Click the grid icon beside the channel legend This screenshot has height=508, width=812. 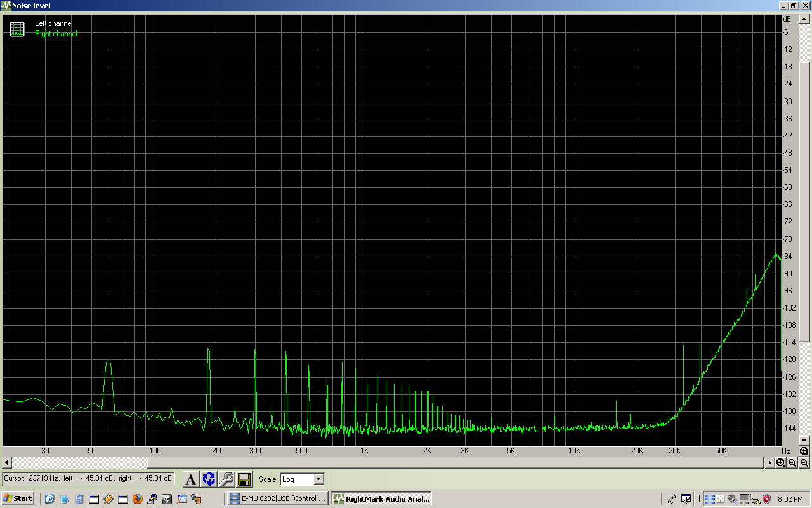(x=17, y=29)
